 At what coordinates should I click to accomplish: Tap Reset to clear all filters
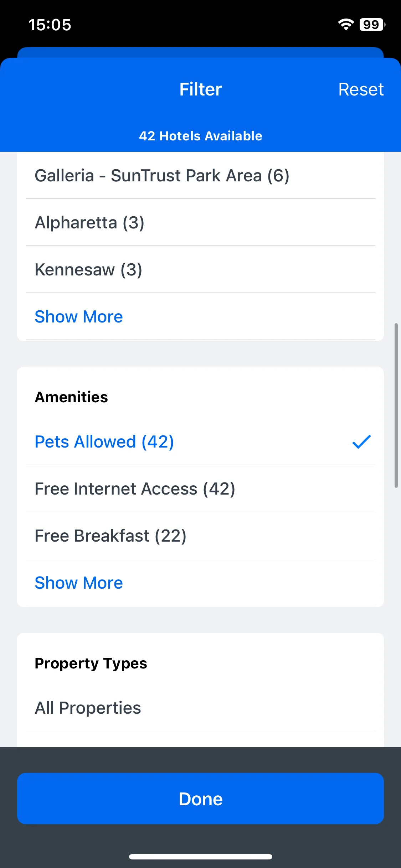tap(361, 89)
